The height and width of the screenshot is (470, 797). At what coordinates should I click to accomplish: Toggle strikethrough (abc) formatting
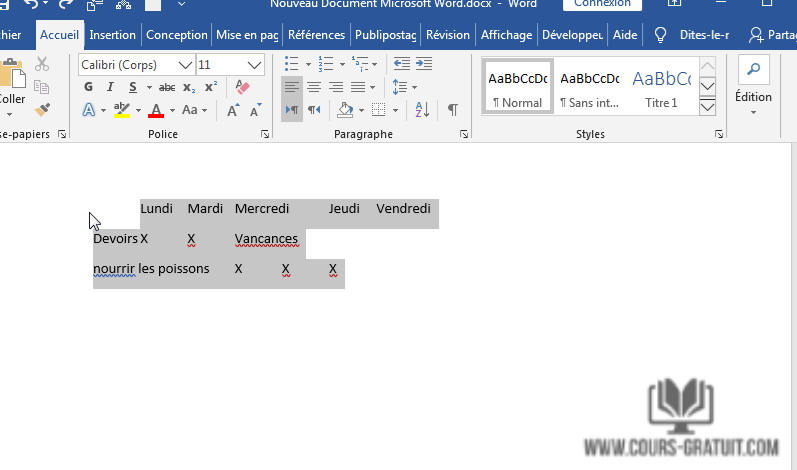(167, 87)
